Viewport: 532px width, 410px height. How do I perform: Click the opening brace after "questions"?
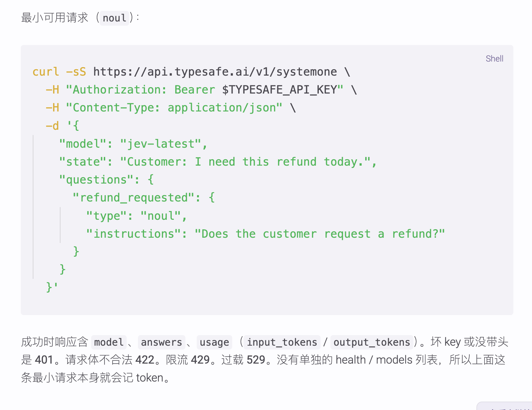pyautogui.click(x=151, y=180)
